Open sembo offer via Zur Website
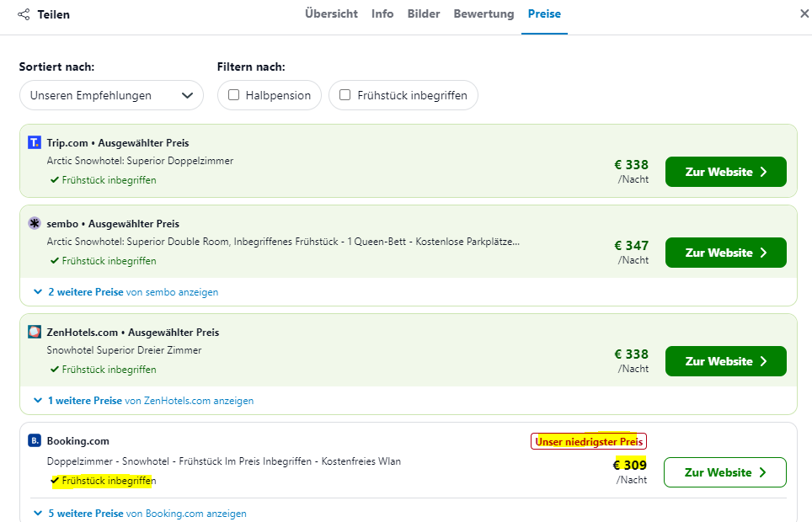 (x=726, y=253)
